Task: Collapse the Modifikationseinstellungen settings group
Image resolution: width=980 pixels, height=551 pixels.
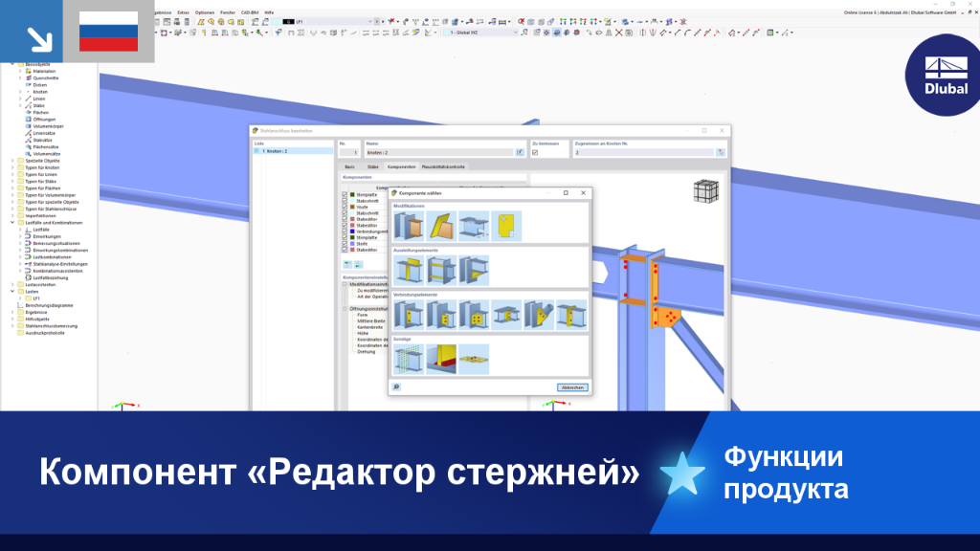Action: point(345,284)
